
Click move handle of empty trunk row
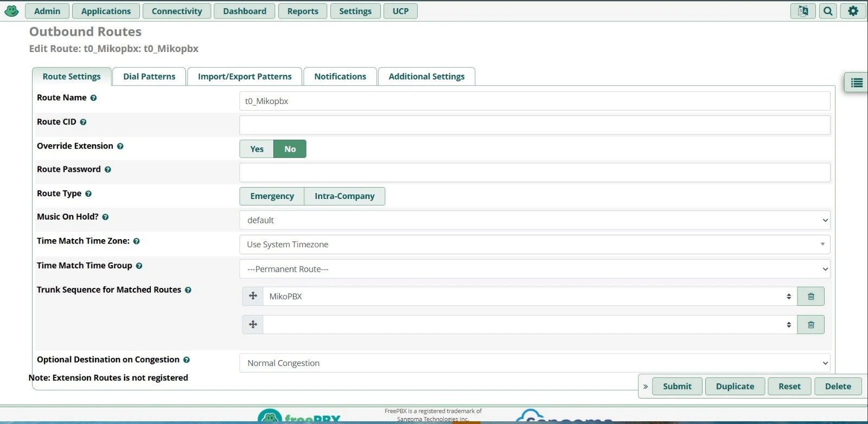253,324
